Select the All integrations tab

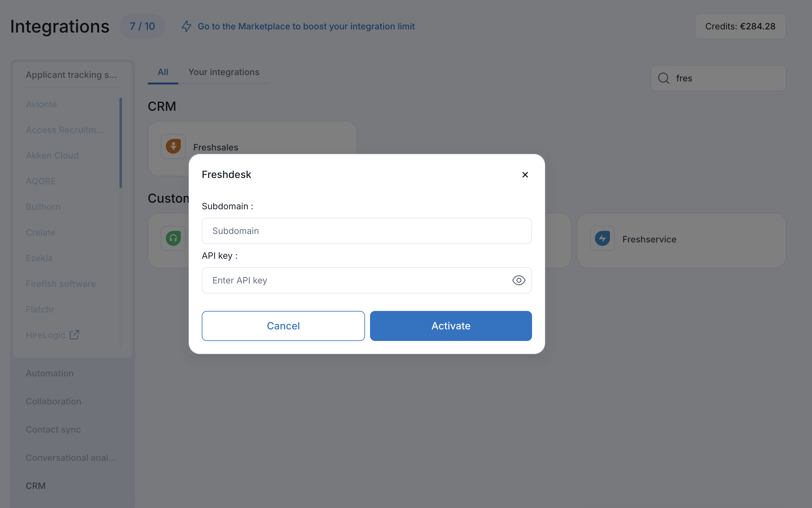163,72
